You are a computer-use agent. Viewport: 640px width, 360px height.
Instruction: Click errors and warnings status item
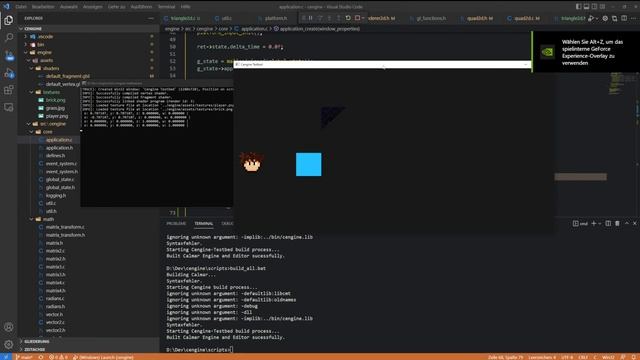[58, 357]
